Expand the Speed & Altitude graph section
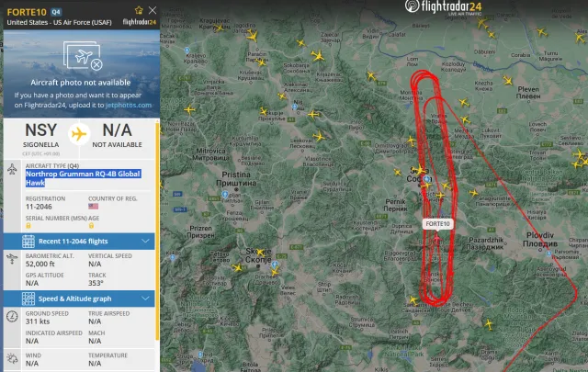This screenshot has width=588, height=372. [79, 299]
